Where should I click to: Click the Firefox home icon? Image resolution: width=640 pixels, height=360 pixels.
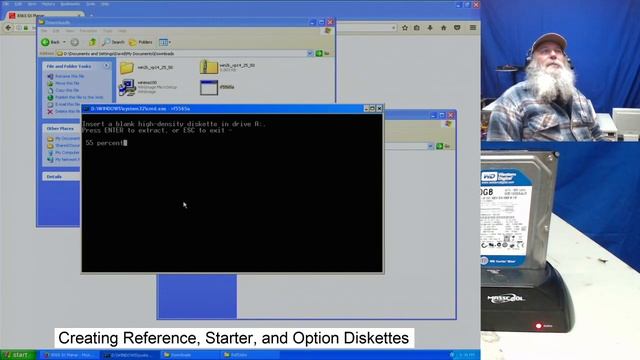(x=444, y=28)
